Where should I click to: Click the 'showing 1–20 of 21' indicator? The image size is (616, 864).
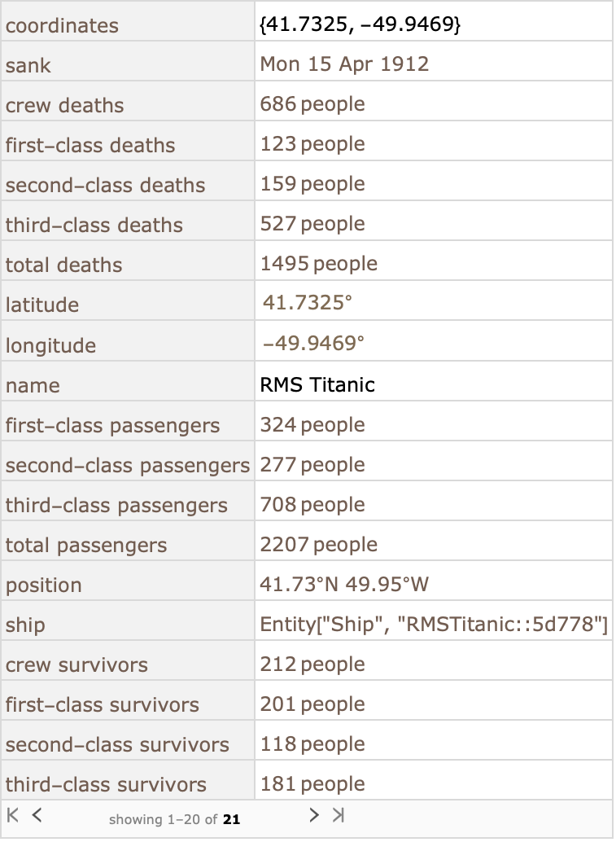[x=174, y=819]
